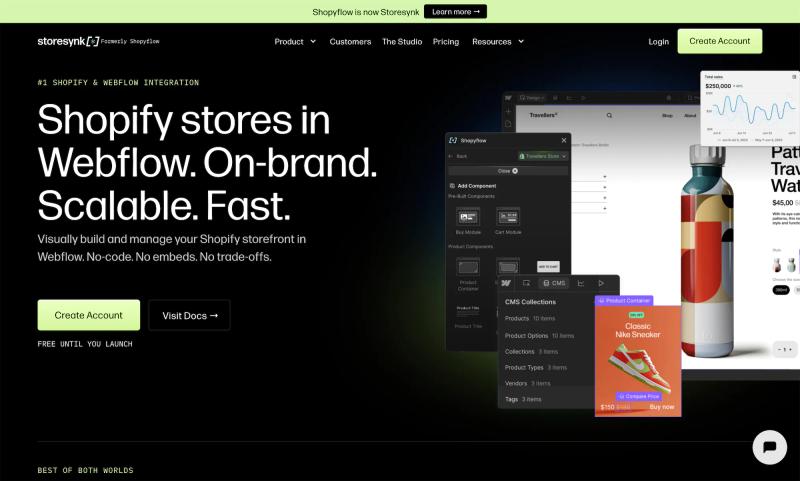Click the Product Container label above sneaker card

tap(624, 300)
